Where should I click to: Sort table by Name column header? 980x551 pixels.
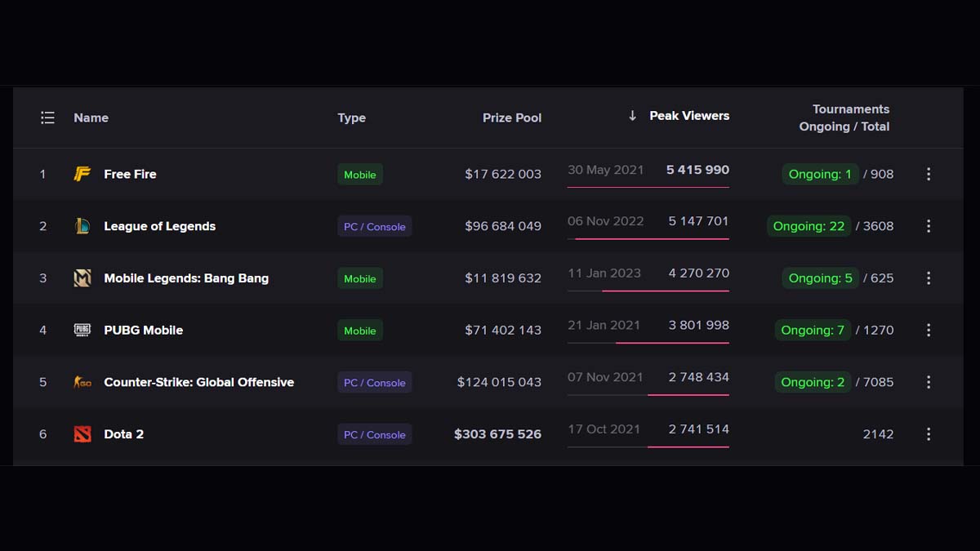tap(91, 118)
